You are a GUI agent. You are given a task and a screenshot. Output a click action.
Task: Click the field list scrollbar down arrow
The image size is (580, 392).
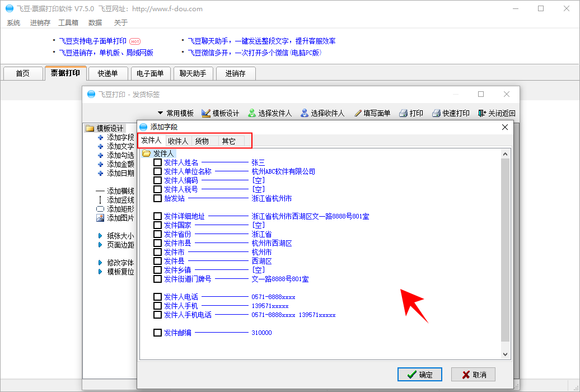[x=506, y=354]
